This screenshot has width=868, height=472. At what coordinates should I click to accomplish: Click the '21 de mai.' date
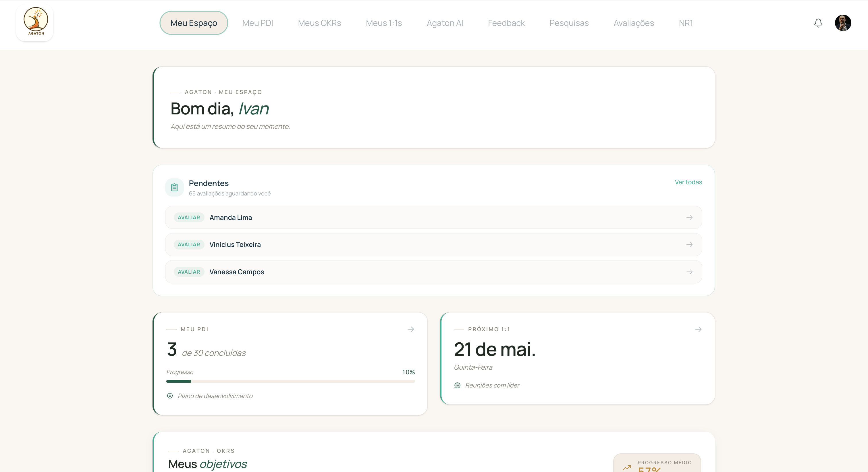pyautogui.click(x=494, y=349)
